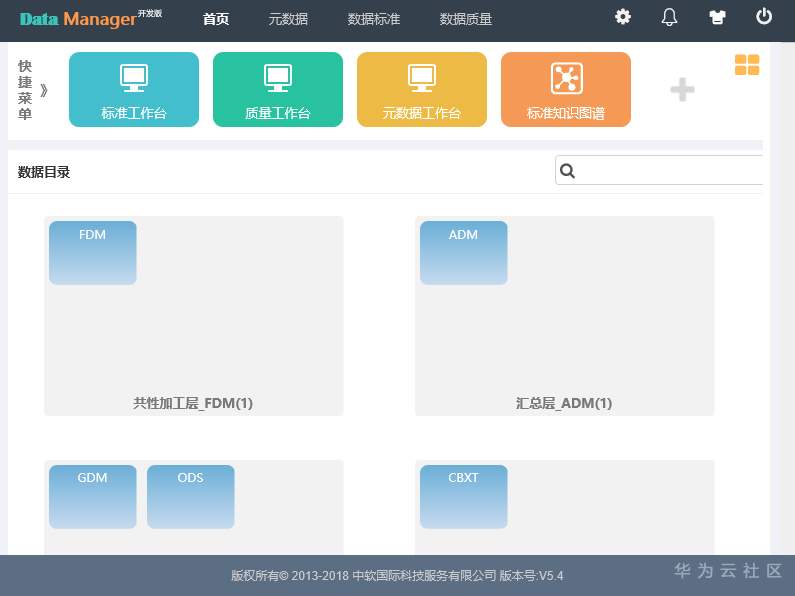Open the notifications bell
Image resolution: width=795 pixels, height=596 pixels.
pos(669,18)
